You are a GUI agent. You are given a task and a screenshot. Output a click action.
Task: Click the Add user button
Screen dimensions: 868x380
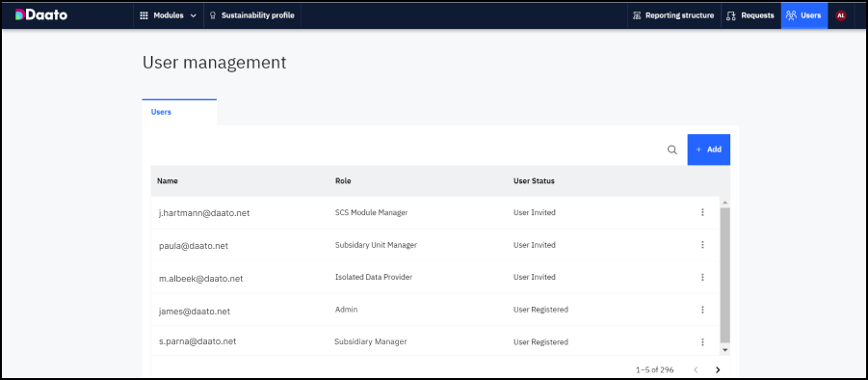point(709,149)
